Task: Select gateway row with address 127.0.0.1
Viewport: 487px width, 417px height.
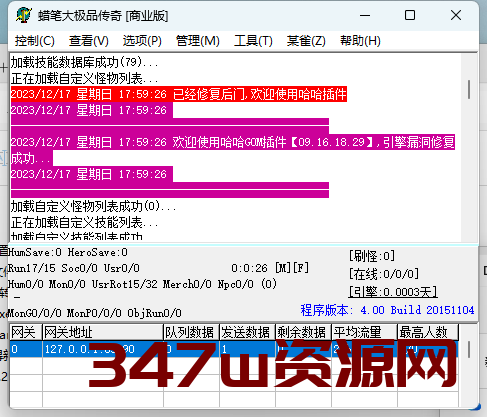Action: coord(234,349)
